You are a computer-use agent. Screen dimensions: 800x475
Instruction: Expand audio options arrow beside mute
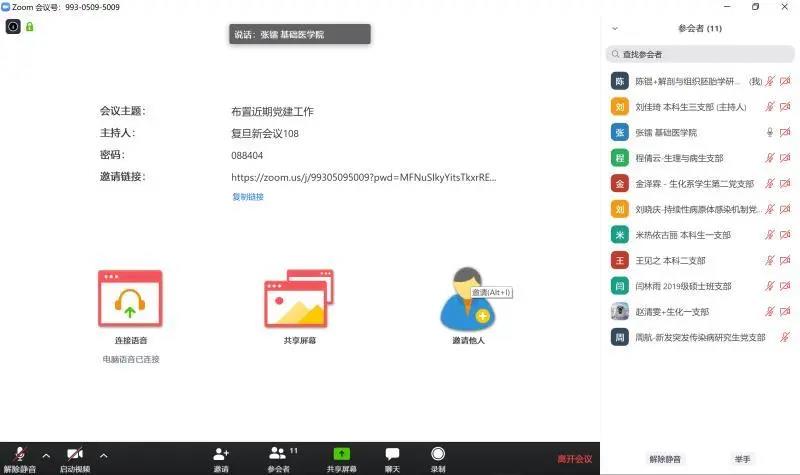45,455
